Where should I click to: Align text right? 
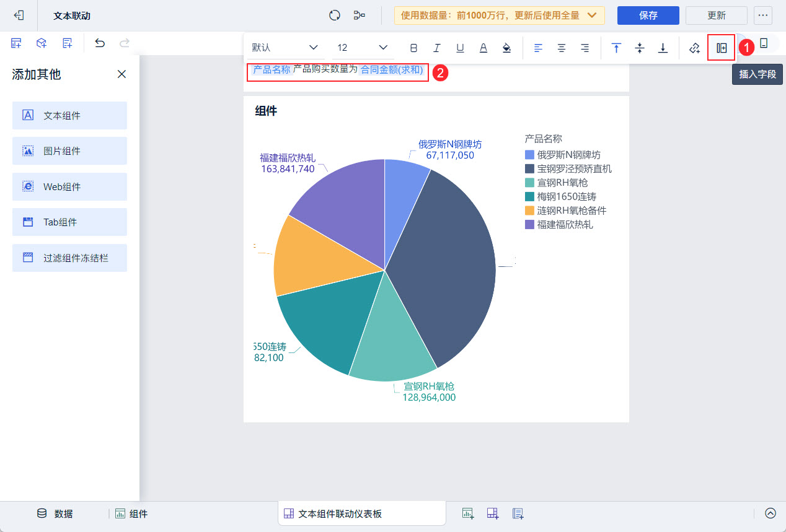pos(585,48)
